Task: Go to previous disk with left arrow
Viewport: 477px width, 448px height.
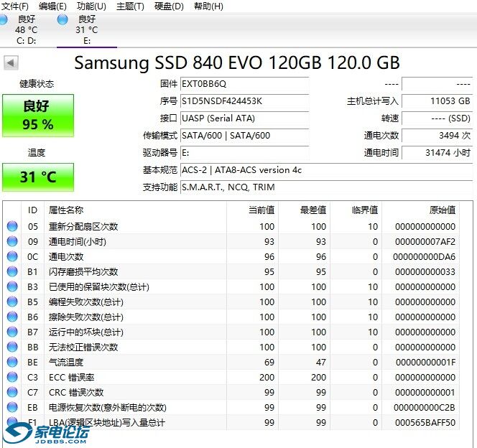Action: pyautogui.click(x=11, y=63)
